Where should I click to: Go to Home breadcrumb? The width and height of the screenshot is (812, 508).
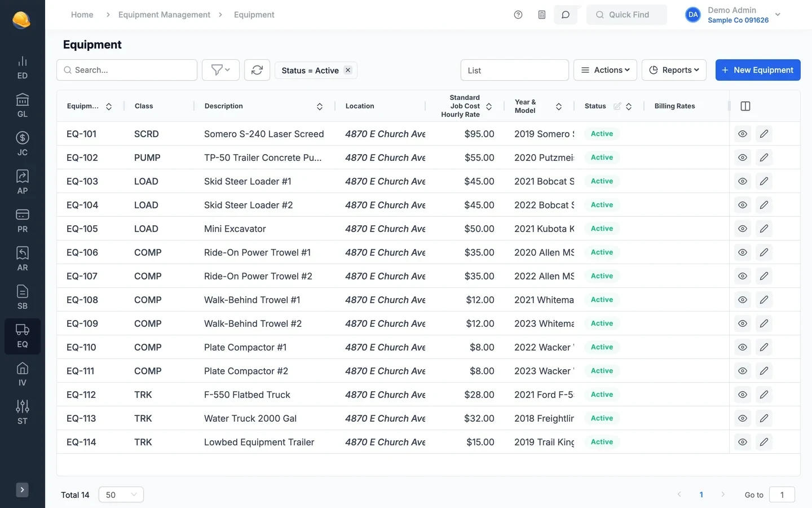click(x=82, y=15)
